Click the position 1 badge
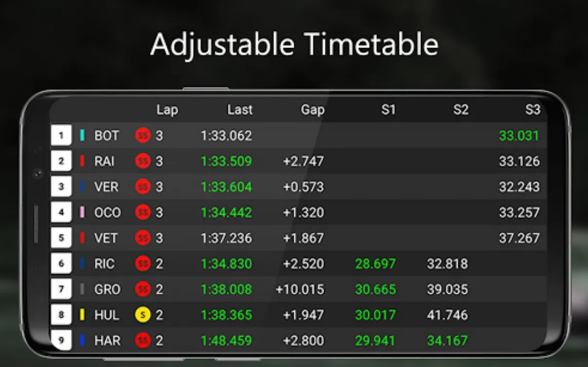Screen dimensions: 588x367 coord(61,136)
